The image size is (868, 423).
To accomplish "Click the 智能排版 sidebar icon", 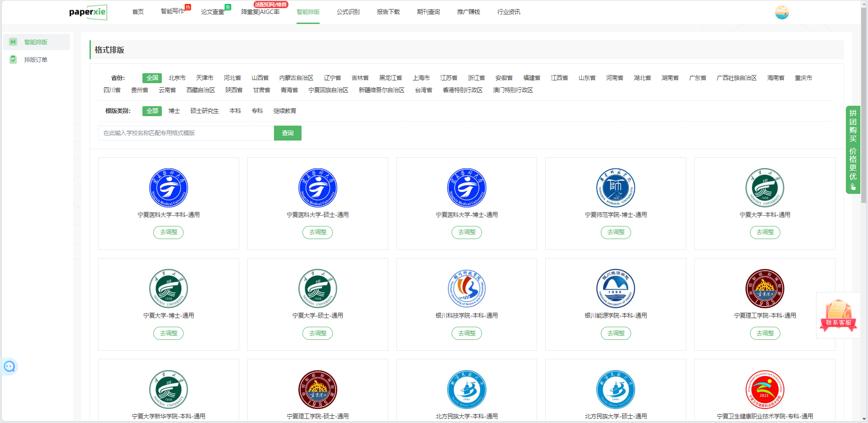I will pos(13,42).
